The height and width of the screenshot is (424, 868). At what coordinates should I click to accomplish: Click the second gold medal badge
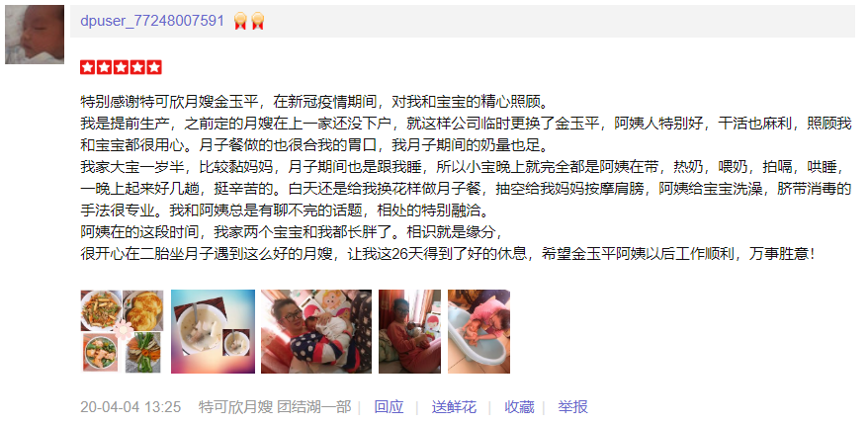(257, 21)
